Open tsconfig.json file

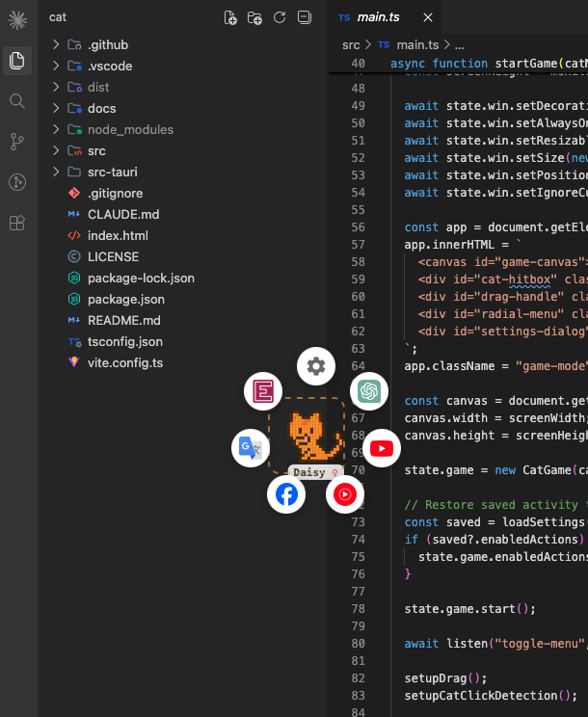183,341
